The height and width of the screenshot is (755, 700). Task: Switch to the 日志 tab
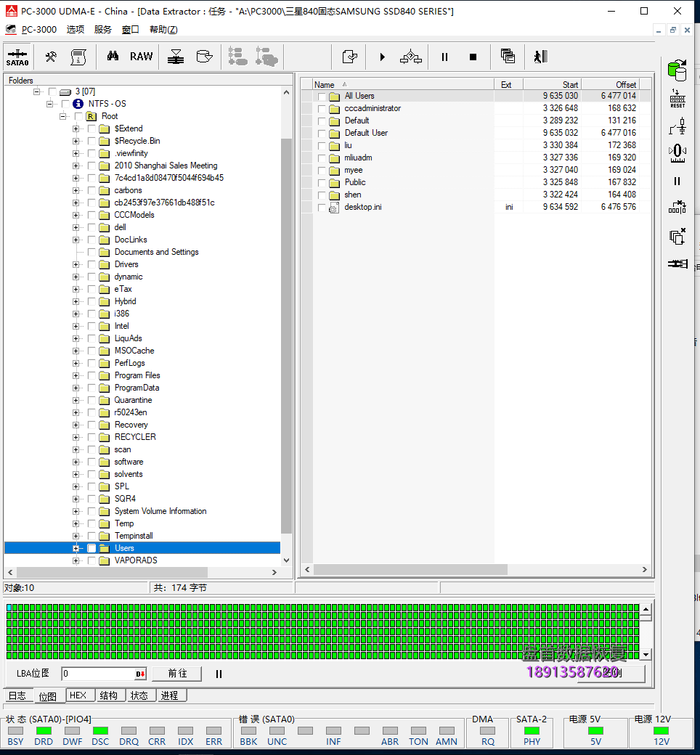(x=17, y=695)
